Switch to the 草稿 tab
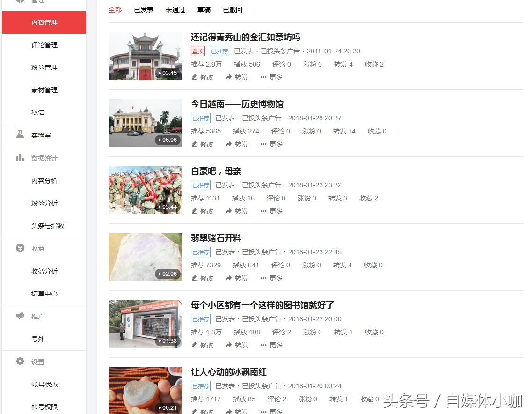 (204, 9)
